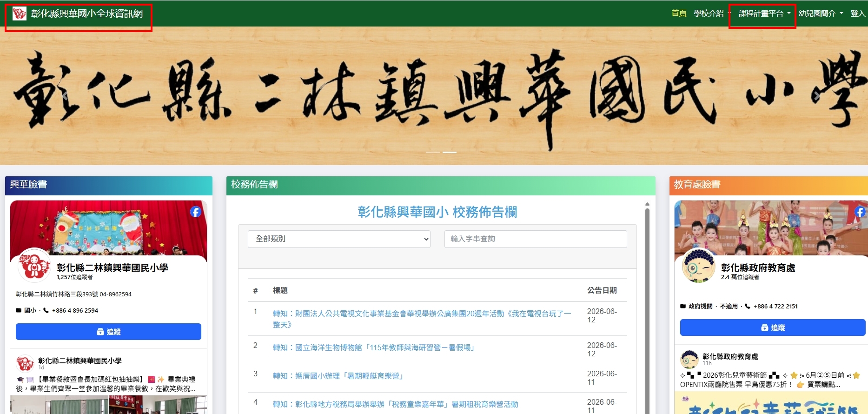The width and height of the screenshot is (868, 414).
Task: Click the 登入 nav link
Action: pyautogui.click(x=858, y=13)
